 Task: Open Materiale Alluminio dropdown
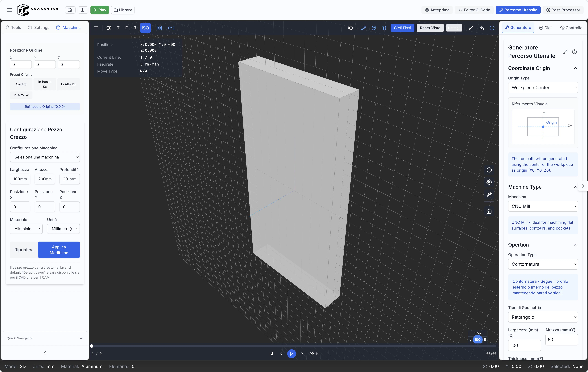click(26, 229)
